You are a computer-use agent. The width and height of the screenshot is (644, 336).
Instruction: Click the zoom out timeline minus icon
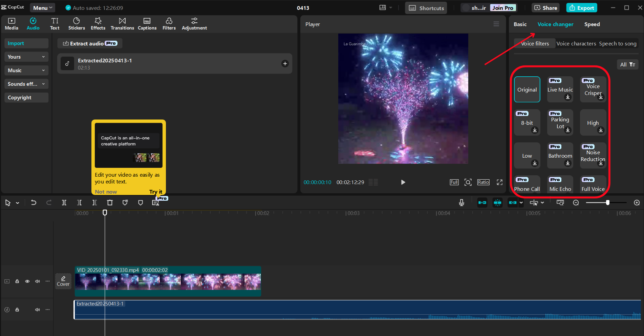point(576,202)
